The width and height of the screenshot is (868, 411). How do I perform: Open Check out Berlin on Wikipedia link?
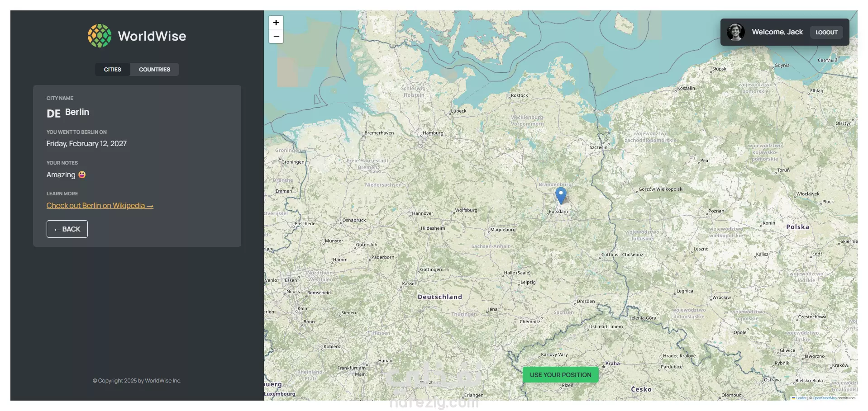tap(100, 205)
